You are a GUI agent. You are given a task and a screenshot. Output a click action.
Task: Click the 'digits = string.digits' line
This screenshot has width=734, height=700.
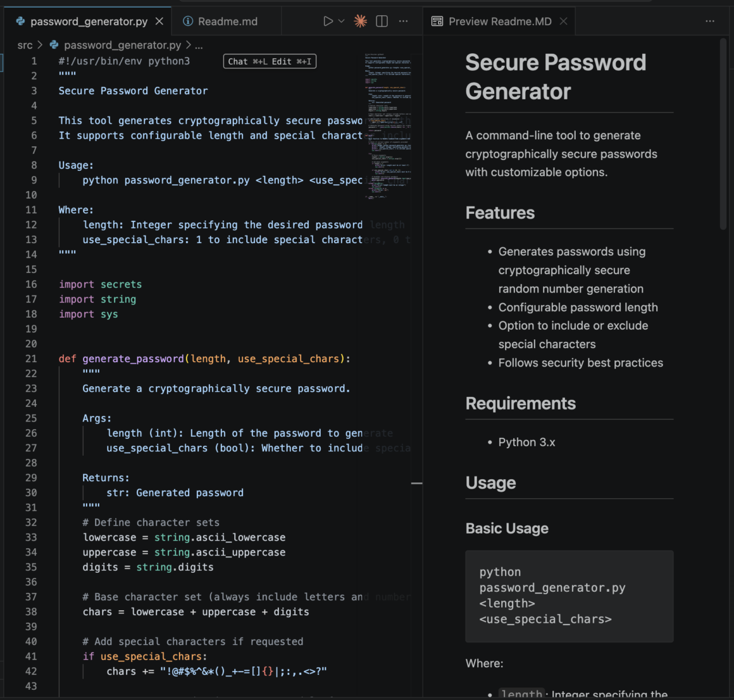coord(148,568)
